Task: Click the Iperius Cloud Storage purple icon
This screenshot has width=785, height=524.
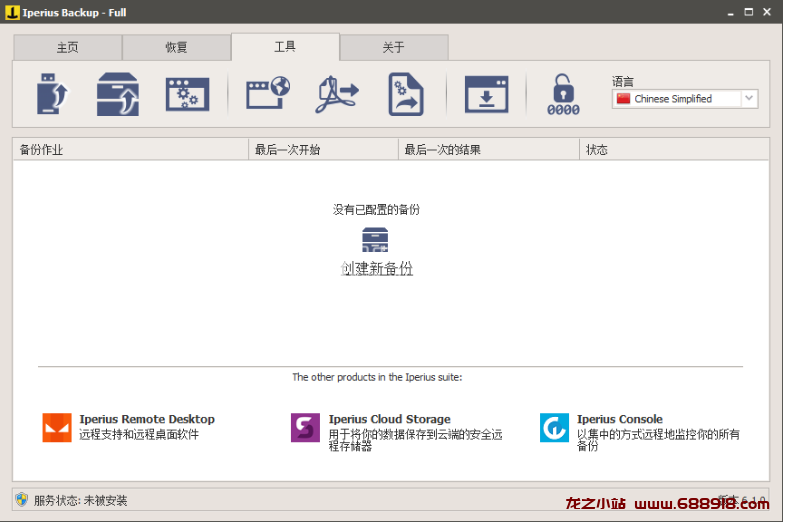Action: coord(305,427)
